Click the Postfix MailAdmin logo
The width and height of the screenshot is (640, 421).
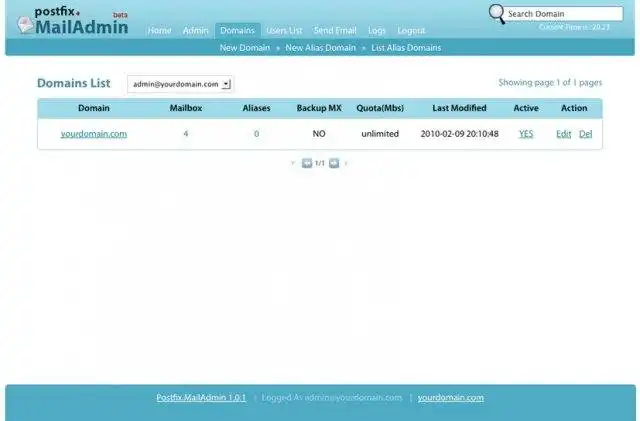pyautogui.click(x=73, y=21)
